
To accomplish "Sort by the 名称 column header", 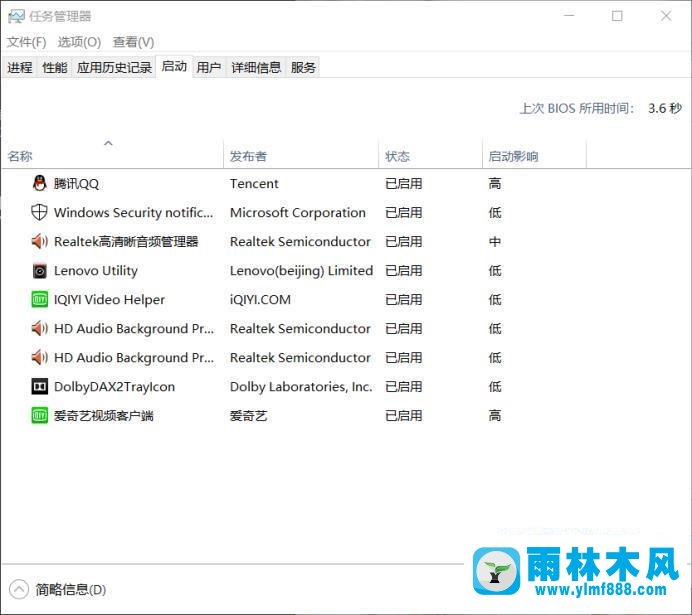I will click(112, 156).
